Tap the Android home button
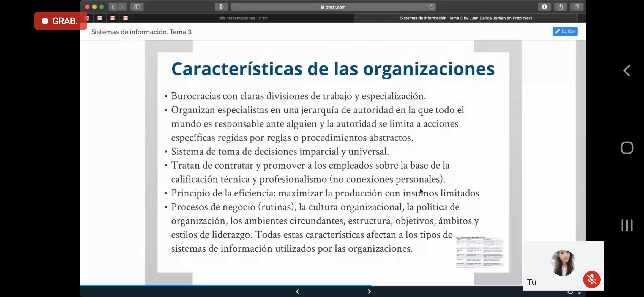The height and width of the screenshot is (297, 644). (x=627, y=148)
